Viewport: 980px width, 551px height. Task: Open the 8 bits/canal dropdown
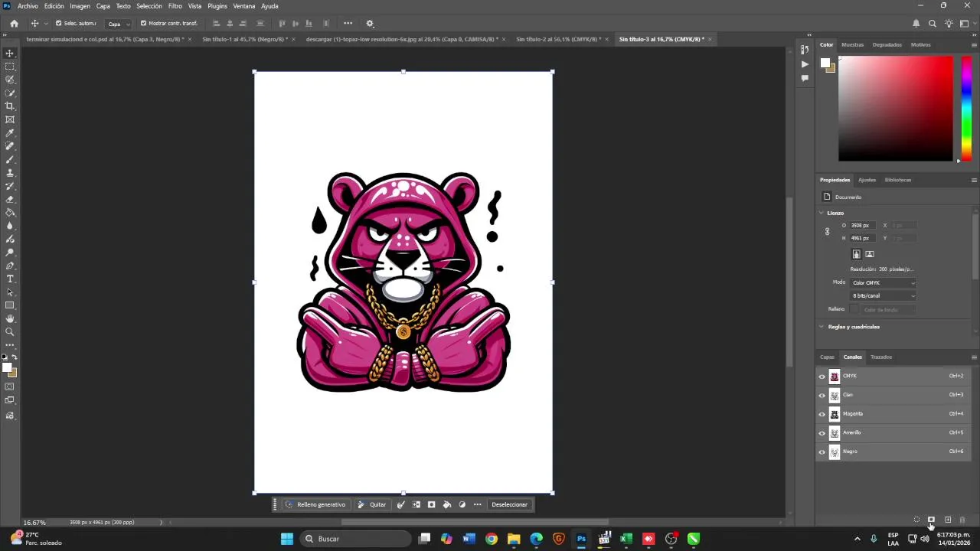click(884, 295)
